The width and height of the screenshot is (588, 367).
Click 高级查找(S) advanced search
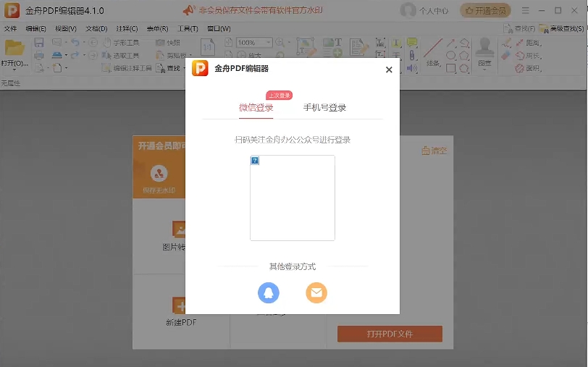tap(561, 28)
